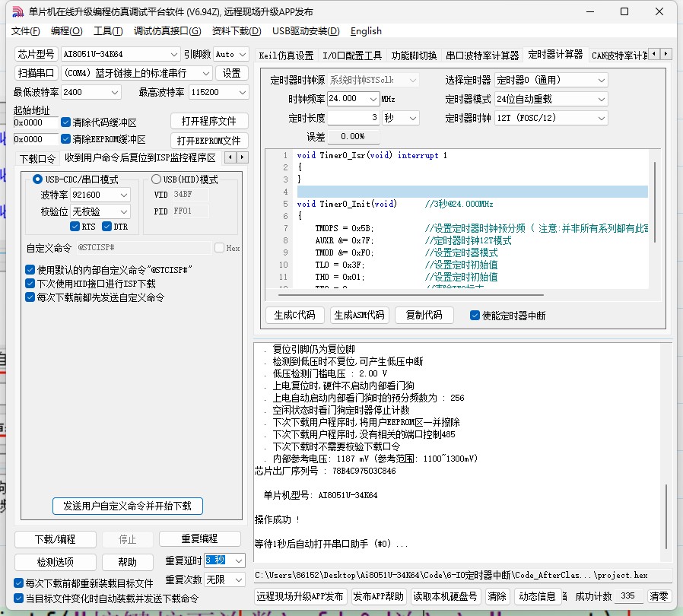The image size is (683, 616).
Task: Click 发送用户自定义命令并开始下载 button
Action: 127,506
